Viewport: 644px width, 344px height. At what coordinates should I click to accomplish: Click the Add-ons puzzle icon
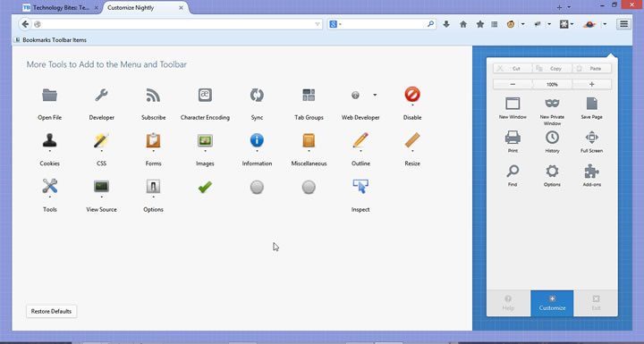click(591, 171)
